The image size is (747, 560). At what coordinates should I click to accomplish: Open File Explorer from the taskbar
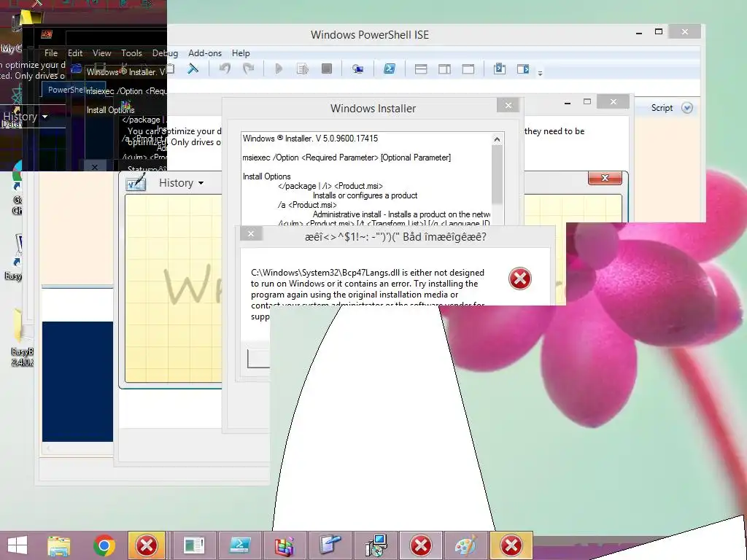(58, 545)
